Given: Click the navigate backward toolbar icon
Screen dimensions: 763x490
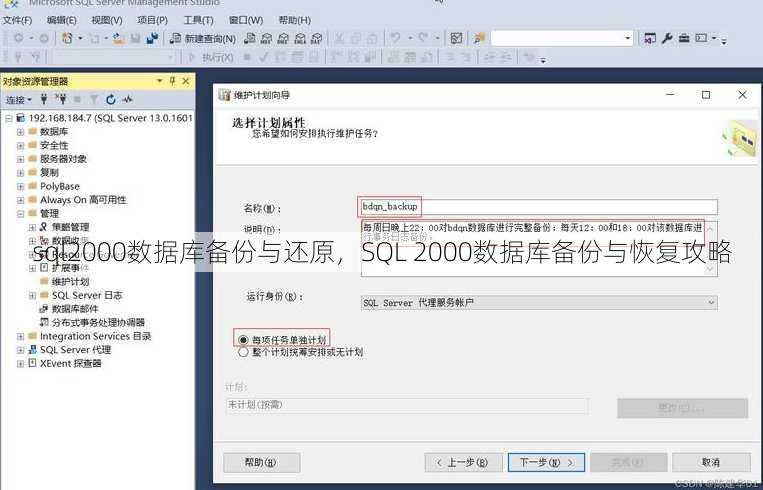Looking at the screenshot, I should pos(18,38).
